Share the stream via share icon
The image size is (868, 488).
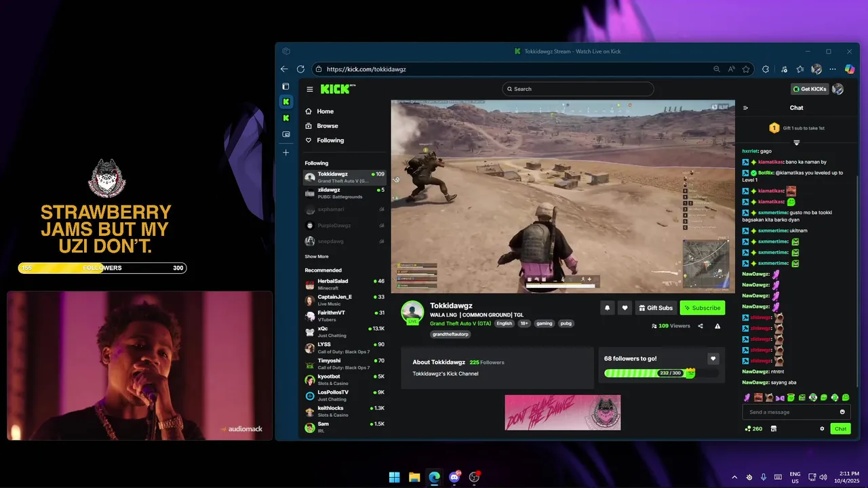701,326
